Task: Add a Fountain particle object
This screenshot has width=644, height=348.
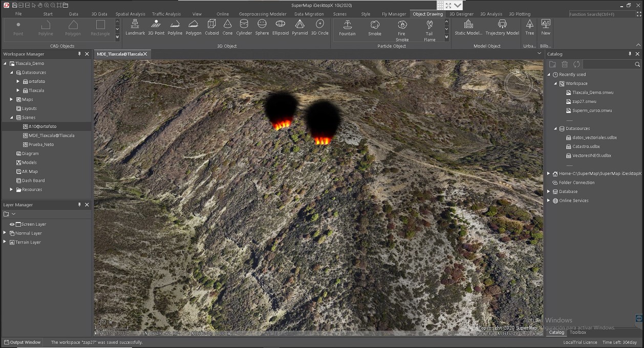Action: tap(347, 28)
